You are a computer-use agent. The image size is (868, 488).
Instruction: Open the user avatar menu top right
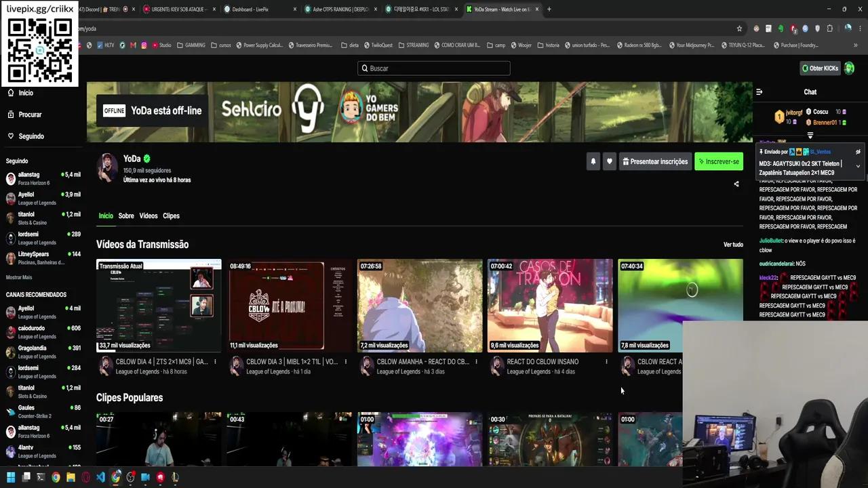[x=850, y=68]
